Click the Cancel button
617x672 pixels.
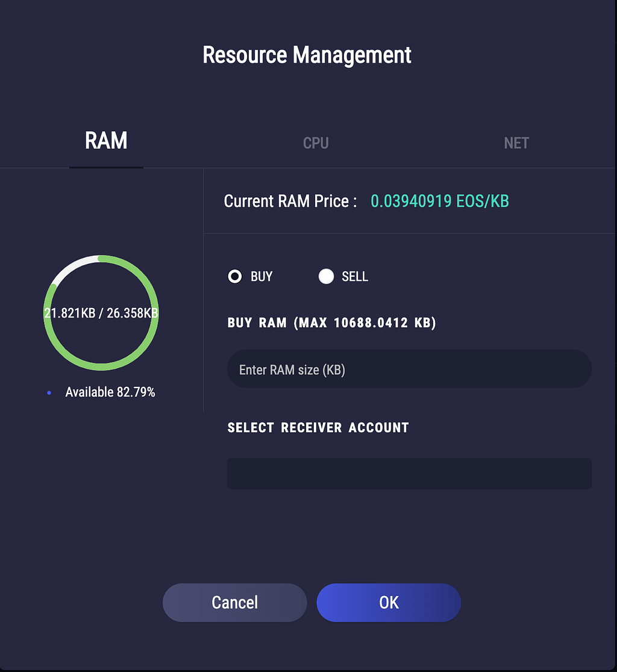tap(235, 603)
